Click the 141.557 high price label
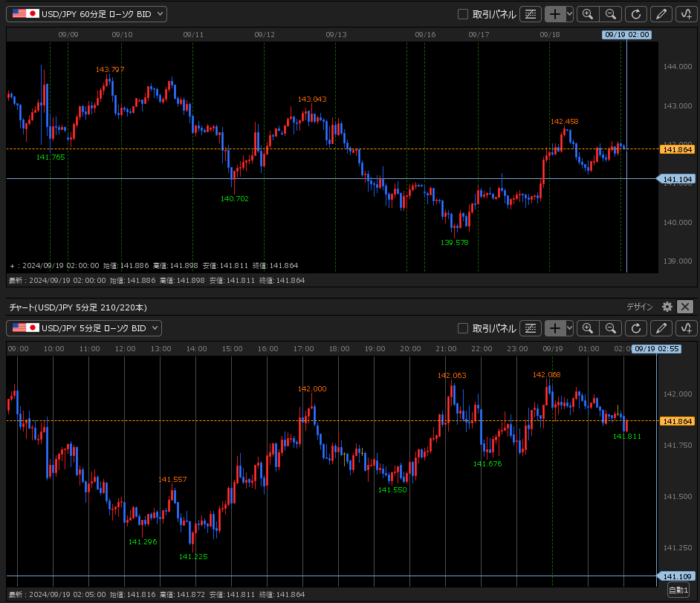 pos(172,480)
